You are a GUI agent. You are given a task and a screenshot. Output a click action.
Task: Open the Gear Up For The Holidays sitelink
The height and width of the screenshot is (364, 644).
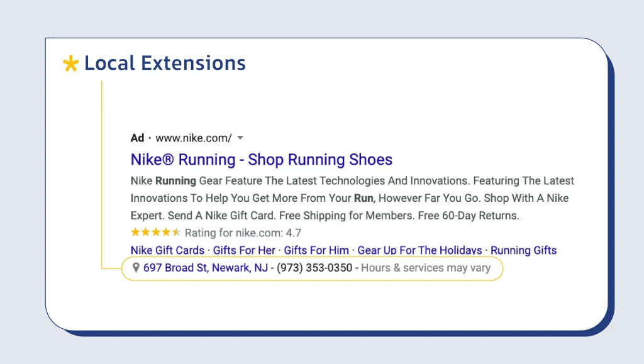(x=419, y=250)
